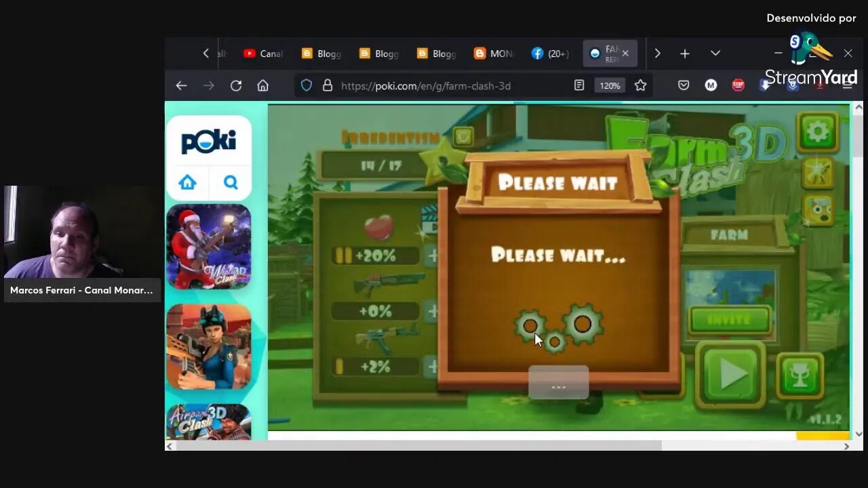Click the plus next to +2%

pos(432,367)
